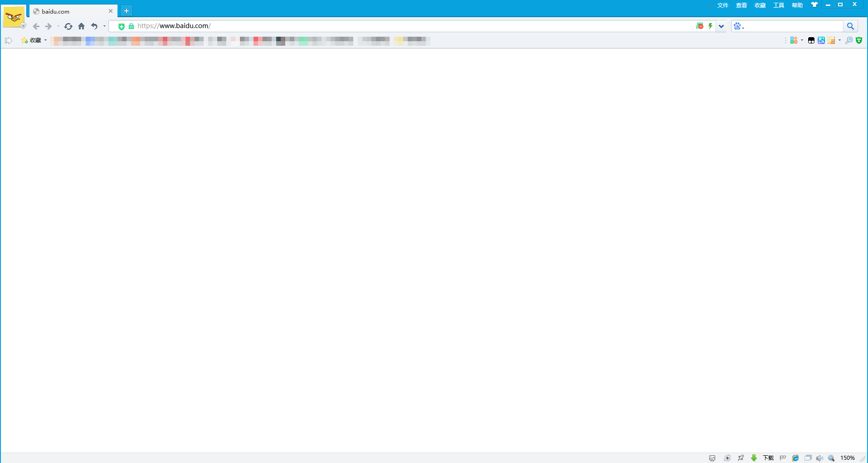868x463 pixels.
Task: Click the magnifier find tool in extensions bar
Action: pyautogui.click(x=849, y=40)
